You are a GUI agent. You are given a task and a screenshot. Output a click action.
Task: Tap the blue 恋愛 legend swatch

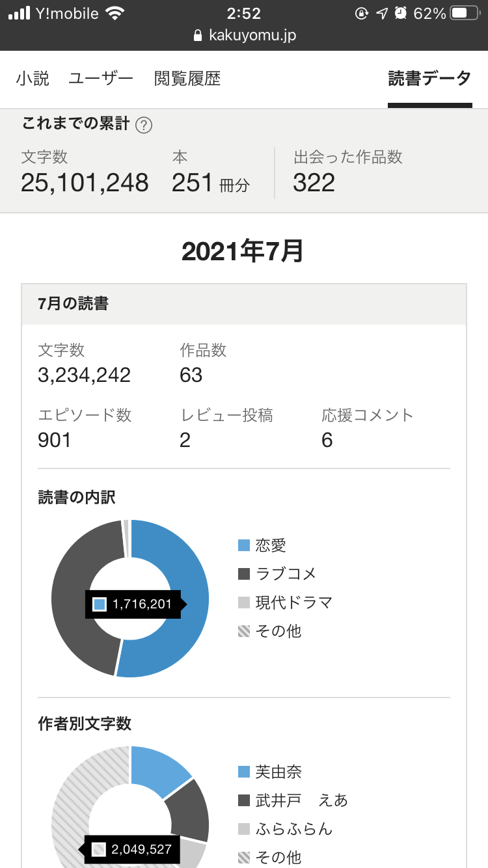(x=244, y=545)
